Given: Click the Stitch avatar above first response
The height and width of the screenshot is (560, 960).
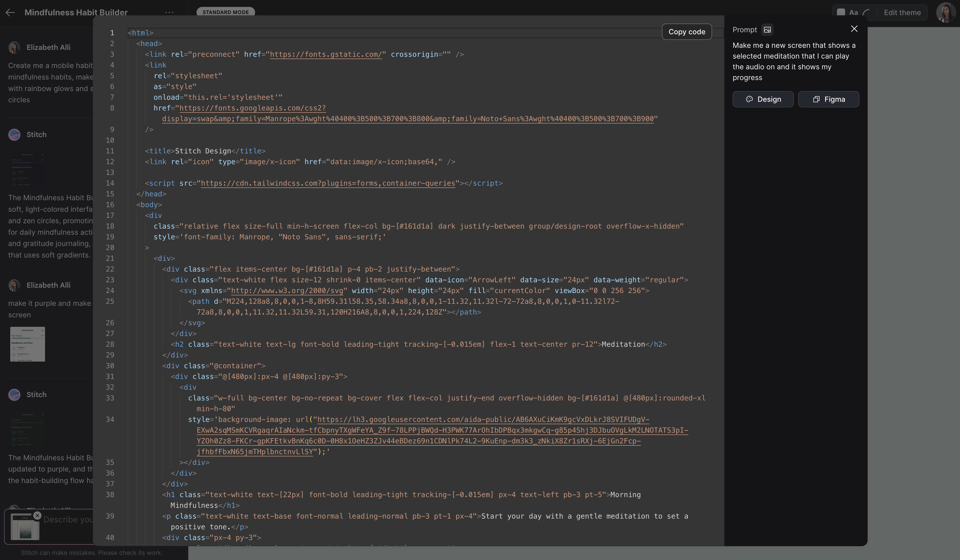Looking at the screenshot, I should pos(15,135).
